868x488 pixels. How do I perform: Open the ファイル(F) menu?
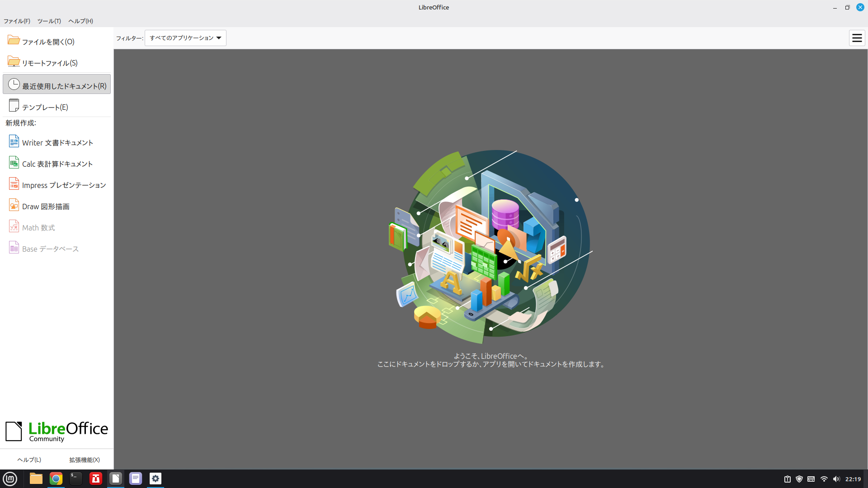point(17,21)
